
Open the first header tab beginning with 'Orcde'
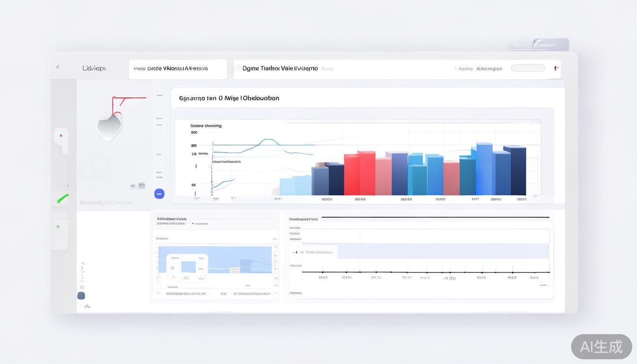coord(178,69)
